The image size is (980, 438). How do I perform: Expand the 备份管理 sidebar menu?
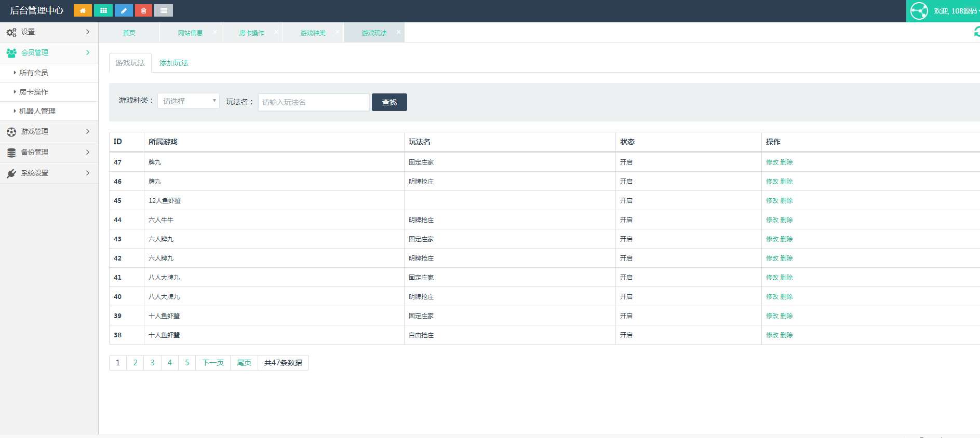49,153
